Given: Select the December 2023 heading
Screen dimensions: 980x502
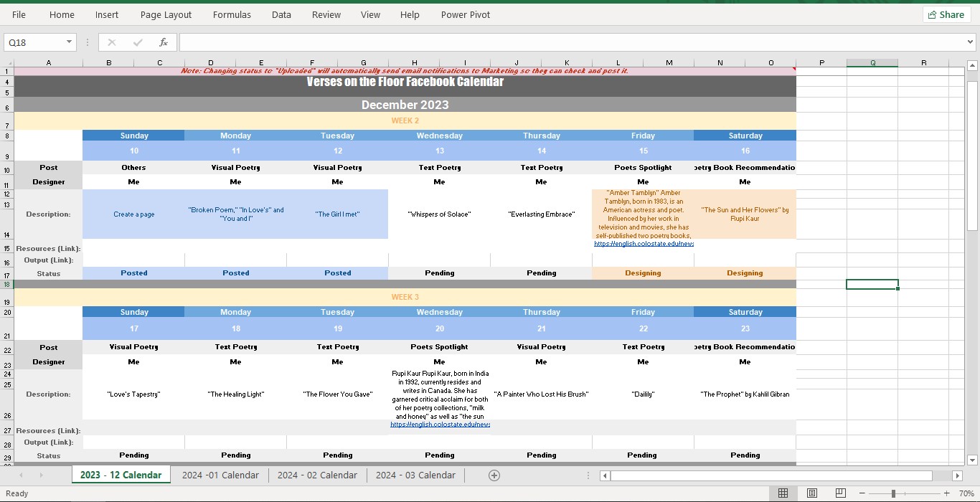Looking at the screenshot, I should 405,105.
